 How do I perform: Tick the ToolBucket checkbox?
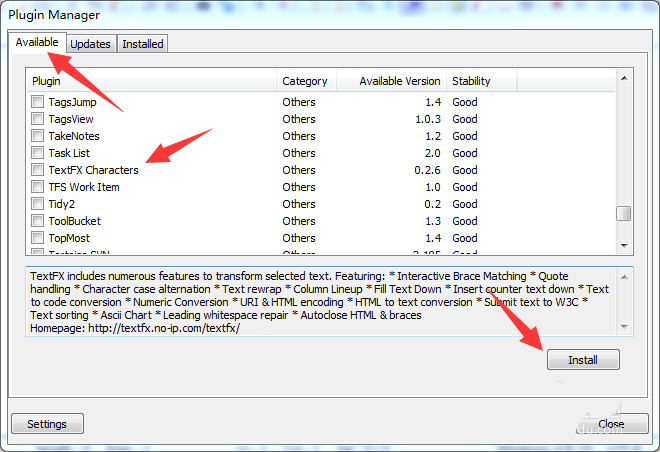click(37, 221)
